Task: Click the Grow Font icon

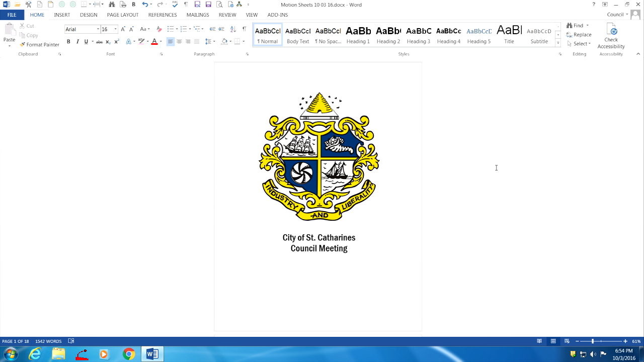Action: pyautogui.click(x=123, y=29)
